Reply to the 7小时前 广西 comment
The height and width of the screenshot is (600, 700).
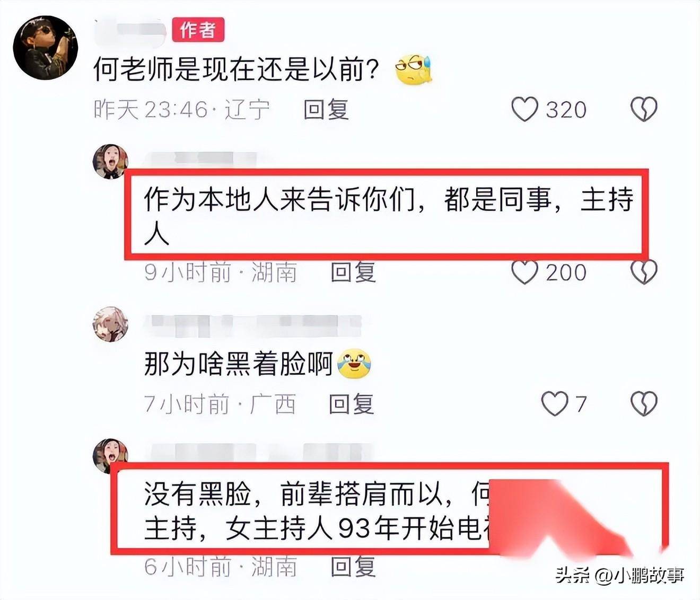[351, 404]
